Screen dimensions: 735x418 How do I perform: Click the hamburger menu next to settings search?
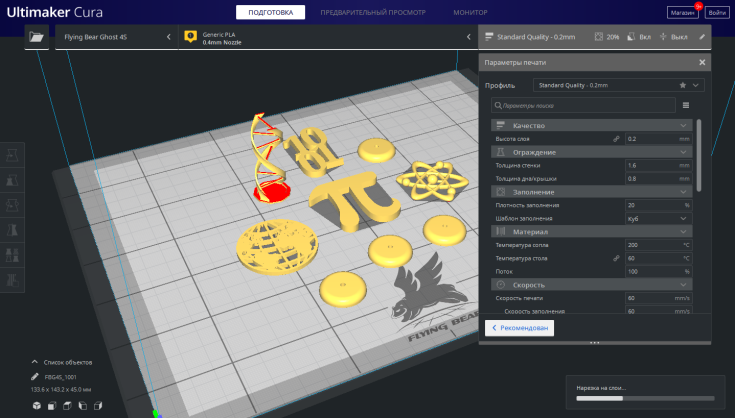click(686, 105)
